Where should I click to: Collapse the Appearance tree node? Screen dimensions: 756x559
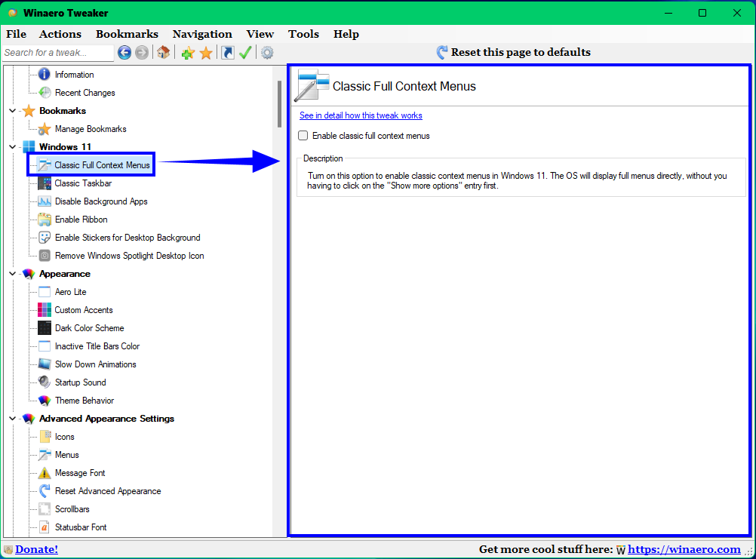tap(13, 274)
